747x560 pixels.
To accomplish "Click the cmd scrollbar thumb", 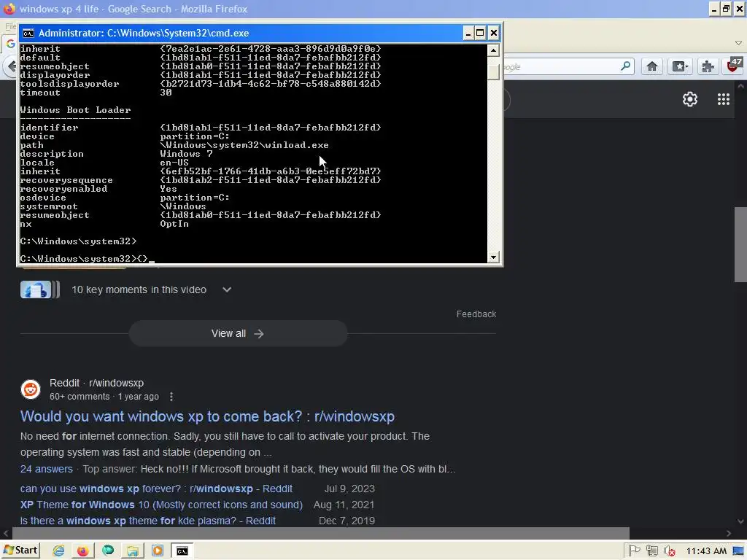I will point(493,71).
